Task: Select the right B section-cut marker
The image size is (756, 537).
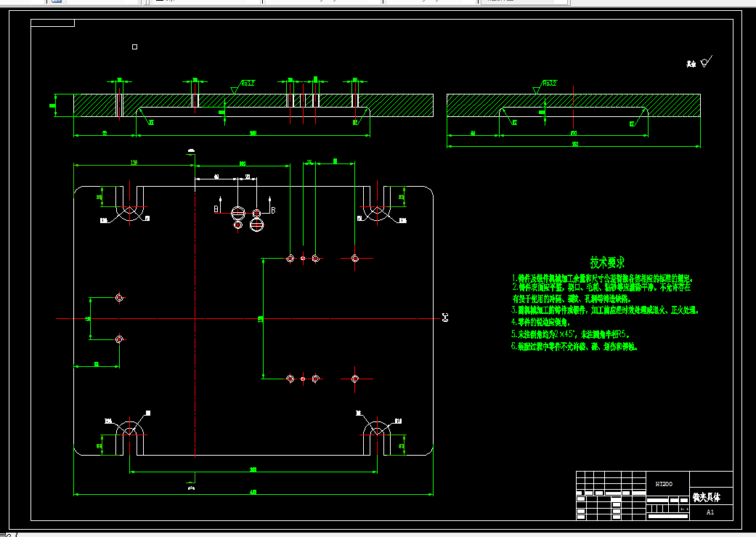Action: [x=272, y=207]
